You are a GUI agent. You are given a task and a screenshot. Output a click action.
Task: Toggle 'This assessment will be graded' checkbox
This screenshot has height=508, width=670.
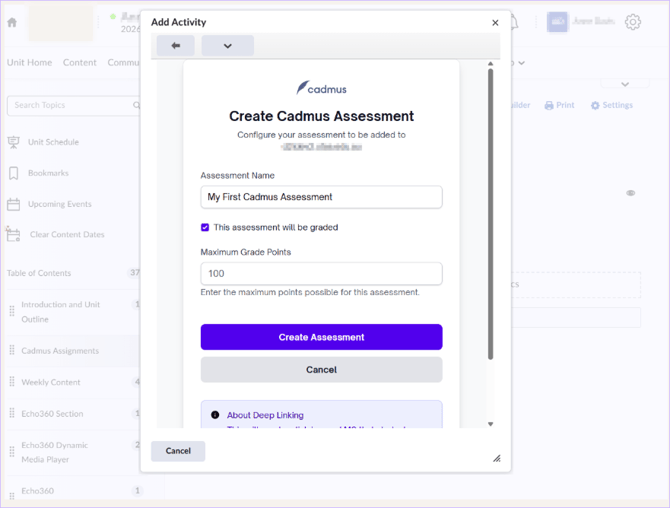point(205,227)
